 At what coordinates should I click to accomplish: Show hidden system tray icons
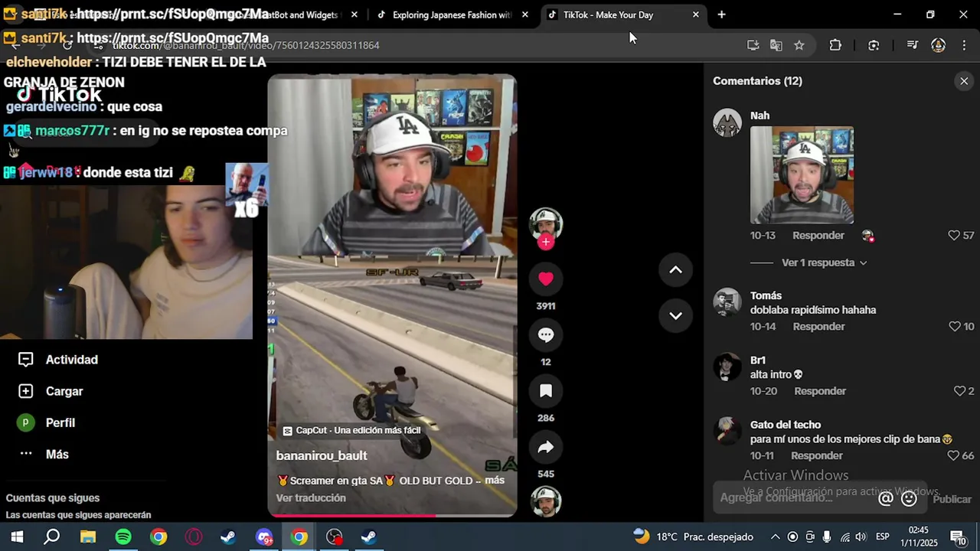pyautogui.click(x=775, y=537)
